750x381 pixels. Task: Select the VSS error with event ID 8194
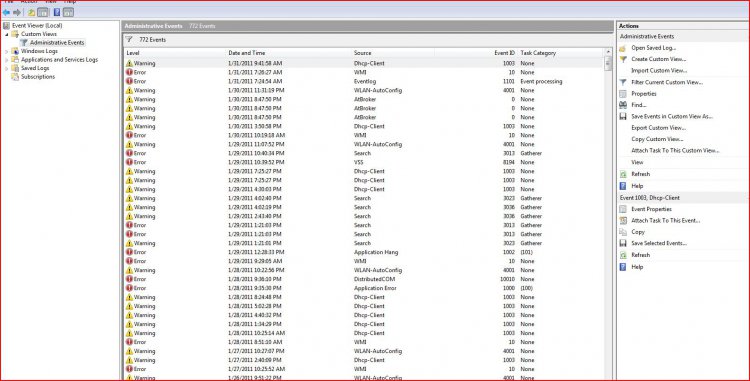[364, 163]
